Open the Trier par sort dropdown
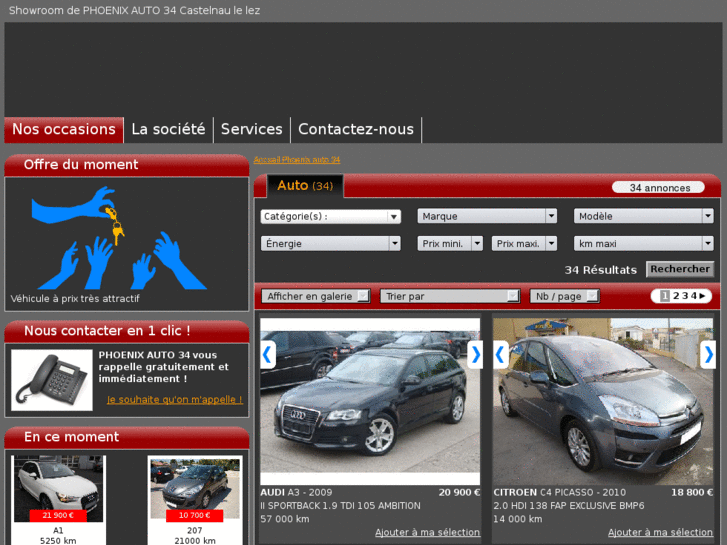Image resolution: width=727 pixels, height=545 pixels. (450, 296)
